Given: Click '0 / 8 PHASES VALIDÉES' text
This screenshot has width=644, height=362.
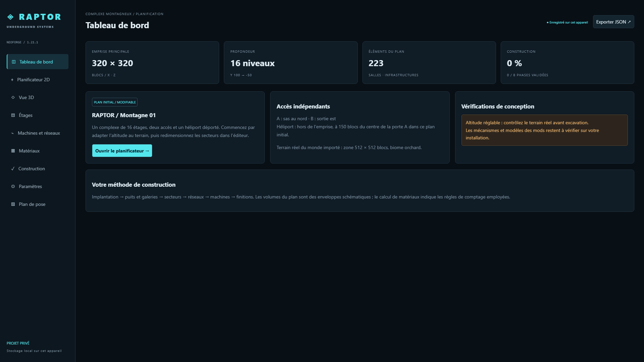Looking at the screenshot, I should click(527, 75).
